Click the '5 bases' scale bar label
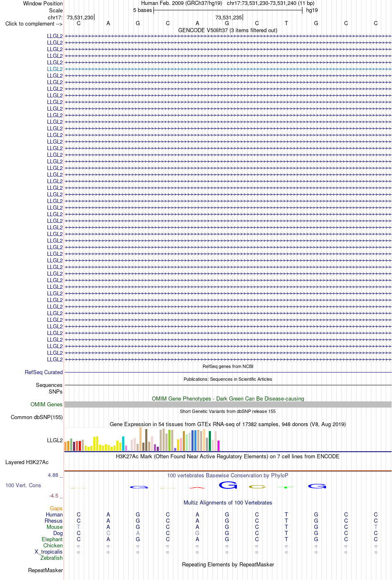392x580 pixels. [x=142, y=10]
